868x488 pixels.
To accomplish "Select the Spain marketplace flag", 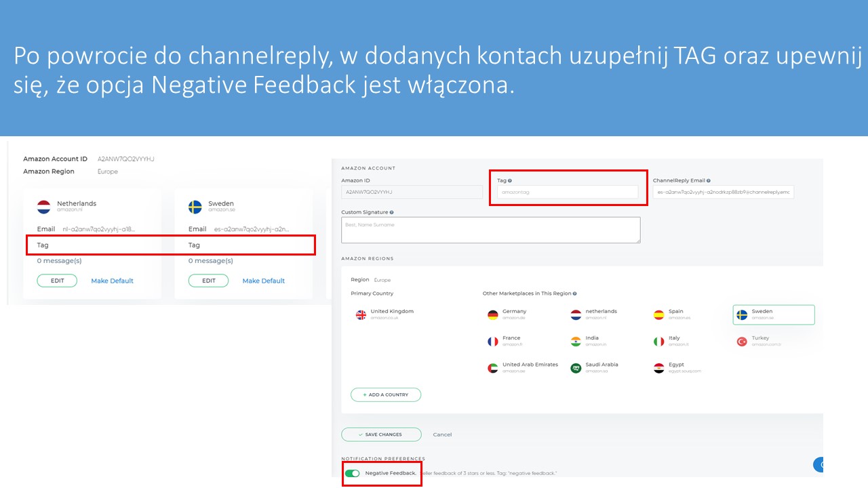I will [x=658, y=314].
